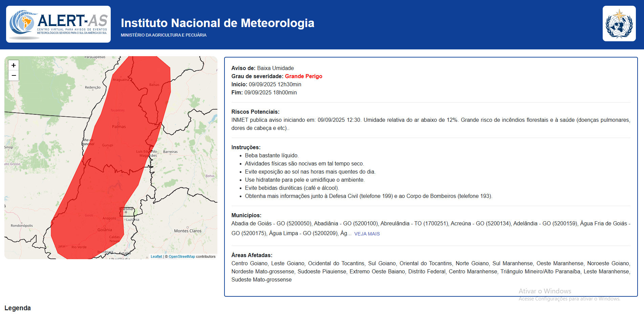Open the OpenStreetMap attribution link

(182, 256)
